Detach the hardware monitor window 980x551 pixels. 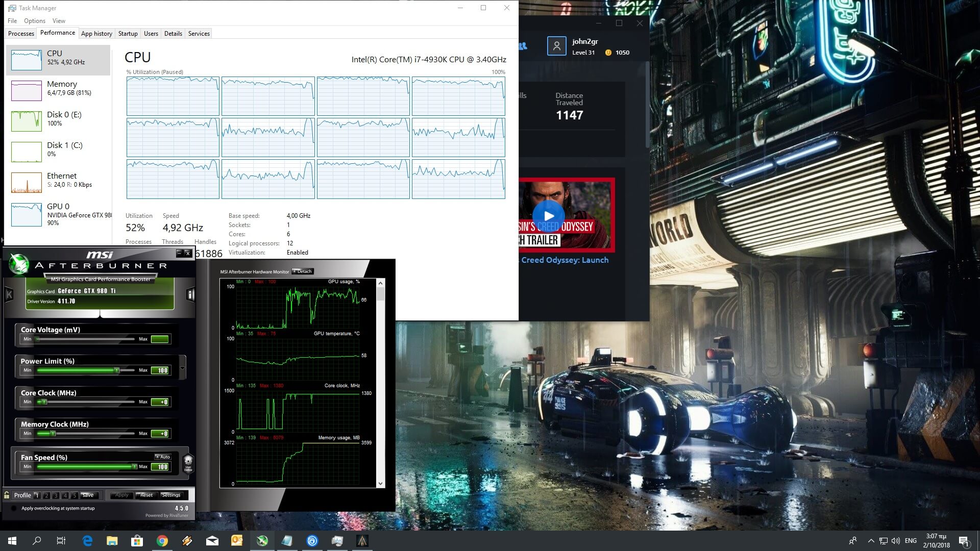(302, 271)
